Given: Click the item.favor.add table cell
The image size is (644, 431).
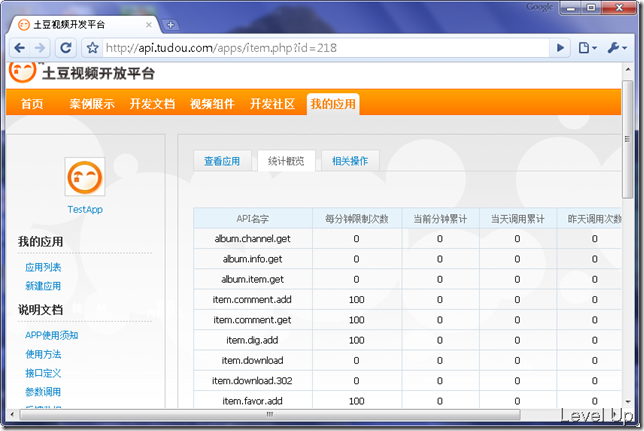Looking at the screenshot, I should [253, 401].
